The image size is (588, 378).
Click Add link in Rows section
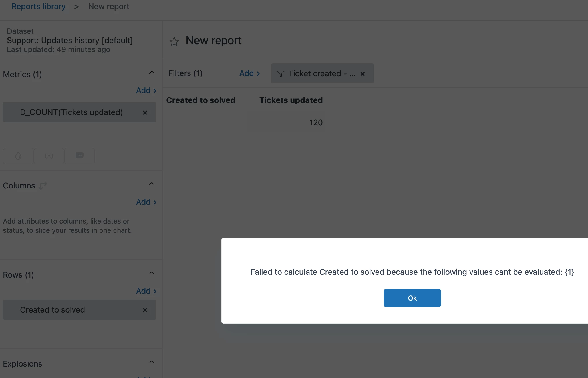point(146,291)
